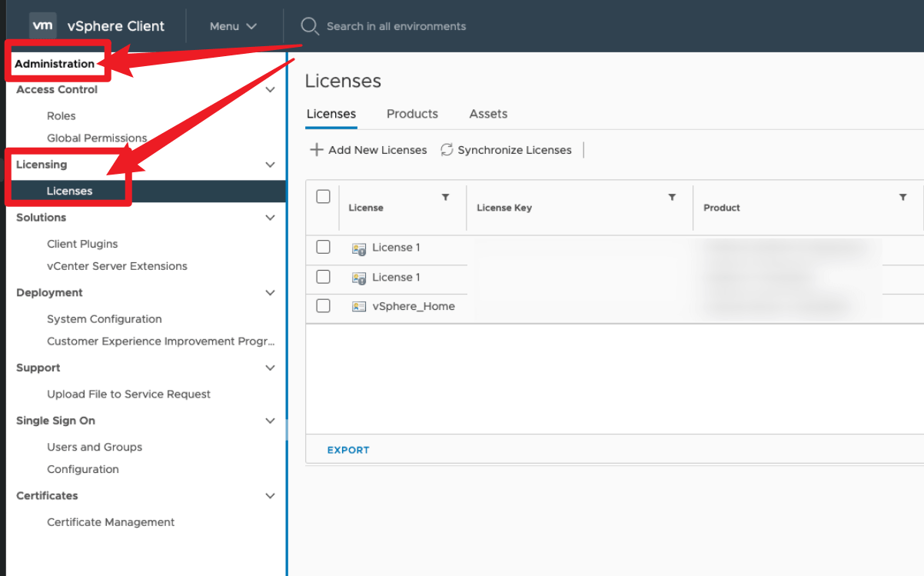Open filter icon on License Key column
This screenshot has width=924, height=576.
pos(672,198)
